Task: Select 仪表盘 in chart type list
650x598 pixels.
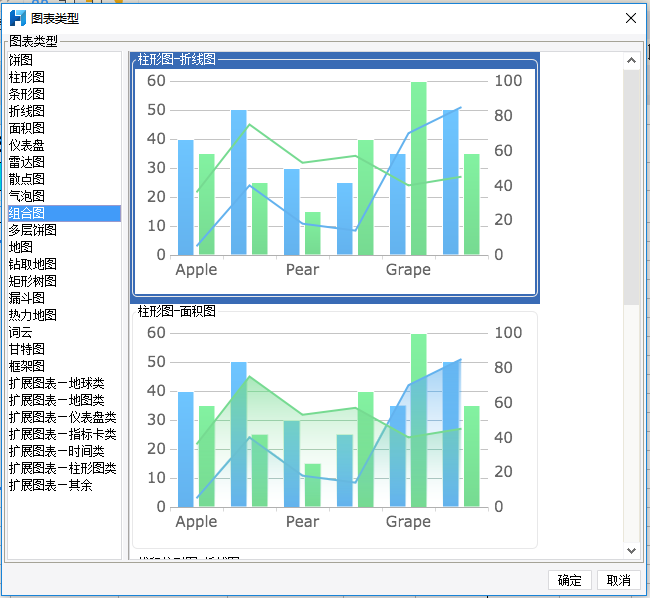Action: click(64, 145)
